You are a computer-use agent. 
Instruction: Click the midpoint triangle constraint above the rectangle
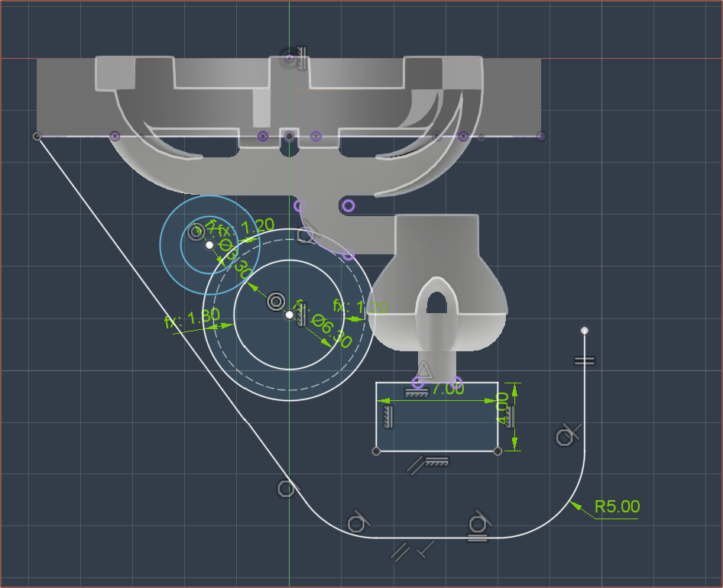[x=424, y=371]
